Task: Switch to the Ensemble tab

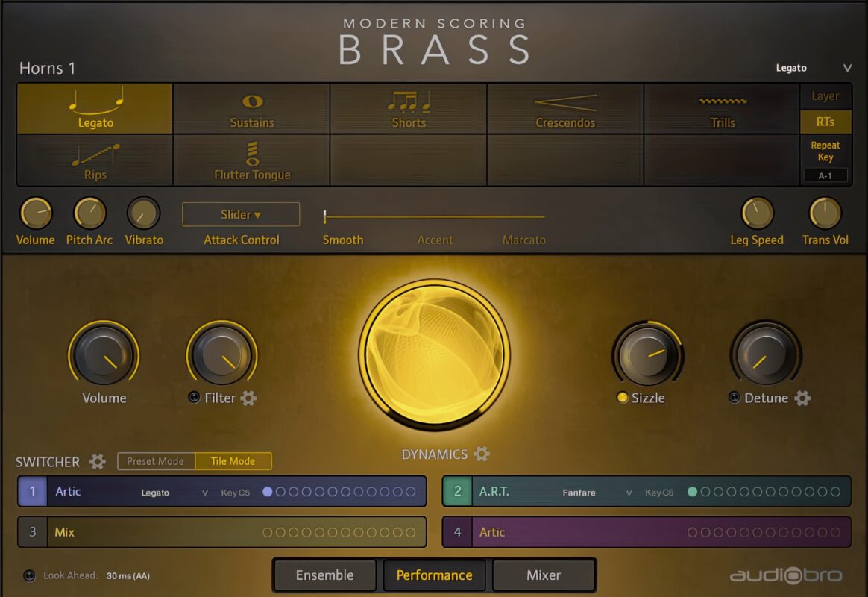Action: tap(324, 575)
